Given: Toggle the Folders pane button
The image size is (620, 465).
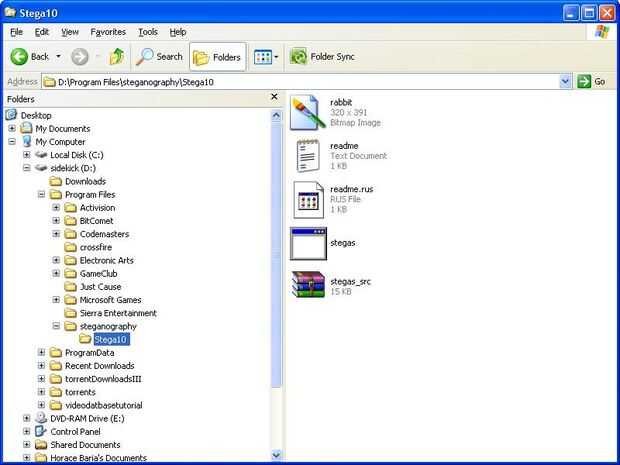Looking at the screenshot, I should click(x=217, y=57).
